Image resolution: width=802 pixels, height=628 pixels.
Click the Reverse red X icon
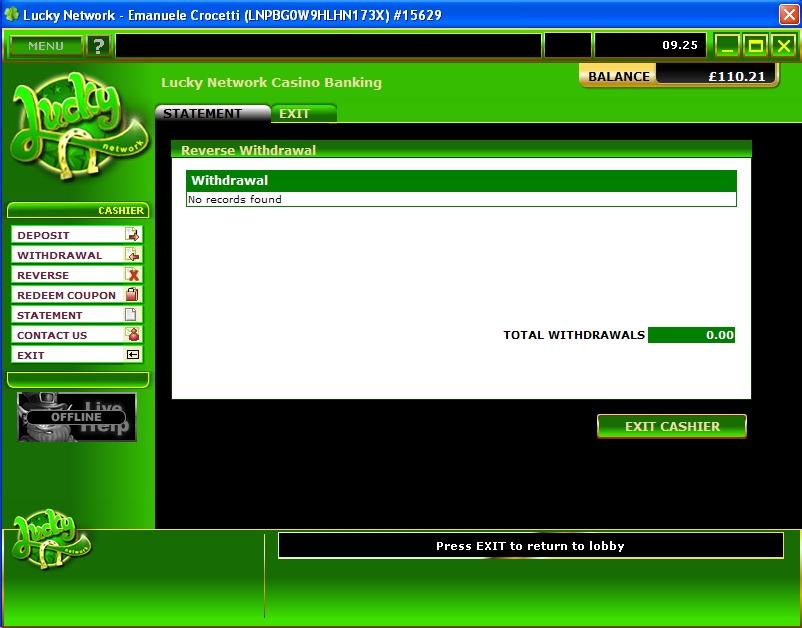point(132,275)
